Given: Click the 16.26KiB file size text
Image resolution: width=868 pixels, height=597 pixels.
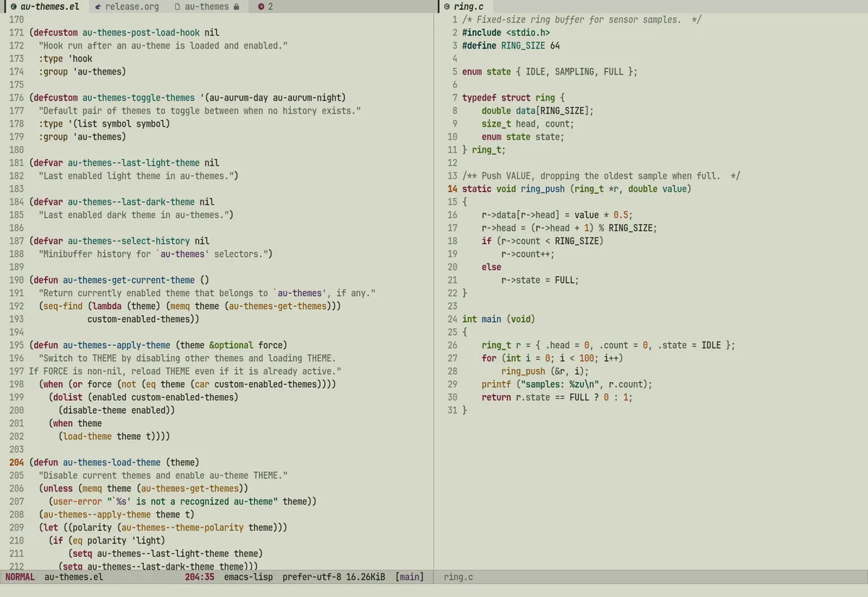Looking at the screenshot, I should [x=365, y=577].
